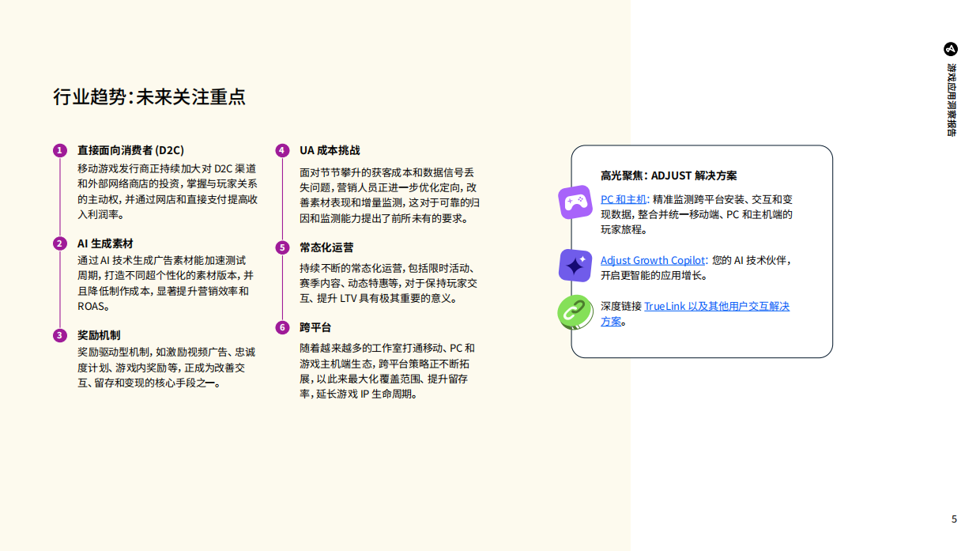Click the heading '跨平台'
The image size is (980, 551).
click(x=315, y=327)
